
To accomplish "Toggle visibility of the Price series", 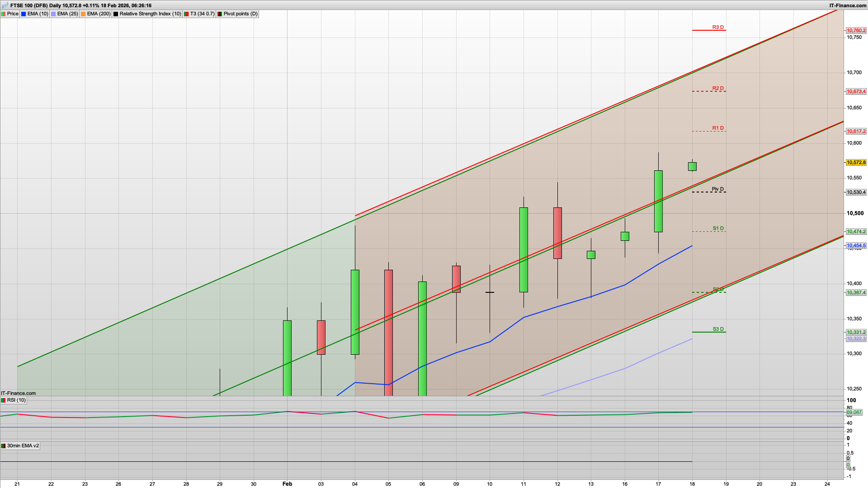I will point(12,14).
